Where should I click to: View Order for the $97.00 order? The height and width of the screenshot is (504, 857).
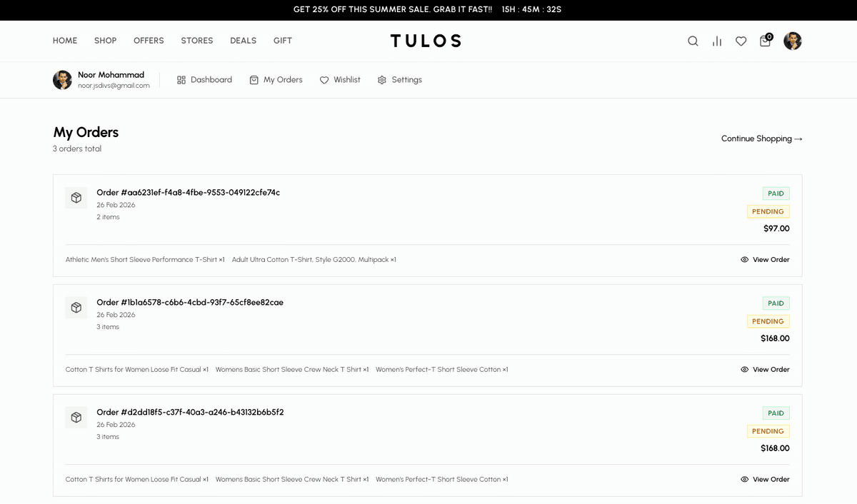(765, 260)
